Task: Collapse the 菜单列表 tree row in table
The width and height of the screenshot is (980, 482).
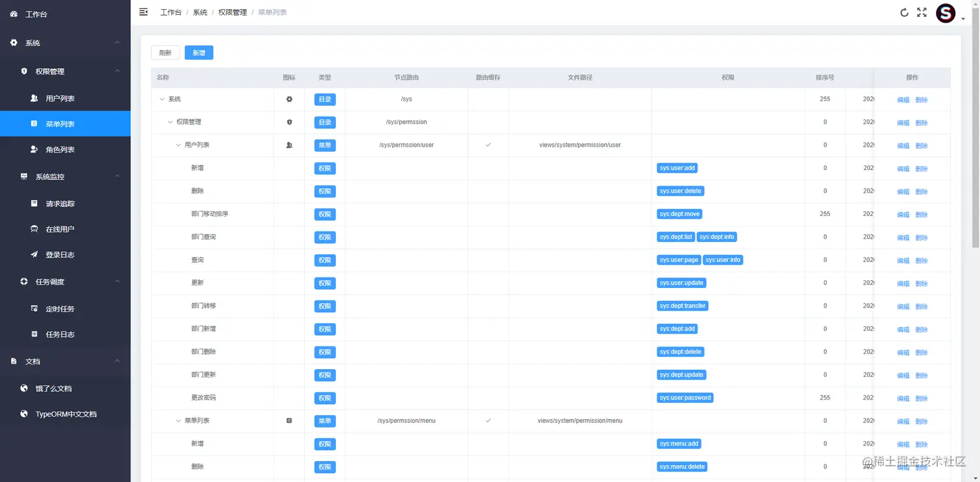Action: coord(179,420)
